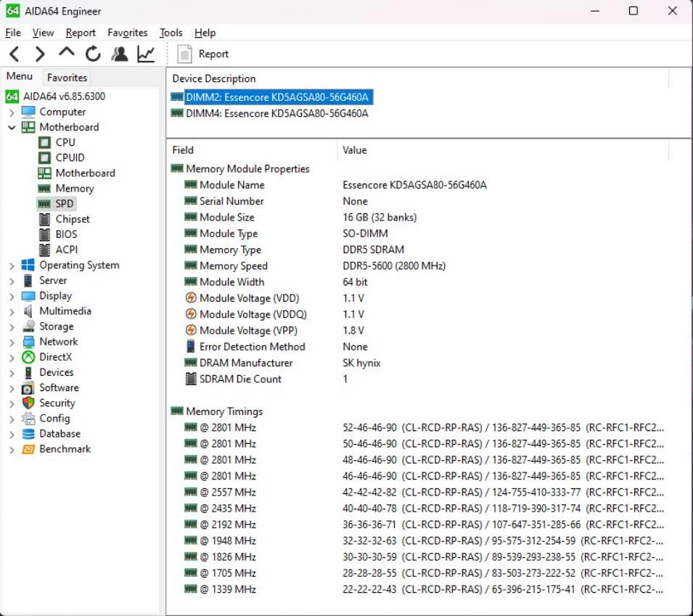The width and height of the screenshot is (693, 616).
Task: Click the shield icon beside Security
Action: tap(28, 403)
